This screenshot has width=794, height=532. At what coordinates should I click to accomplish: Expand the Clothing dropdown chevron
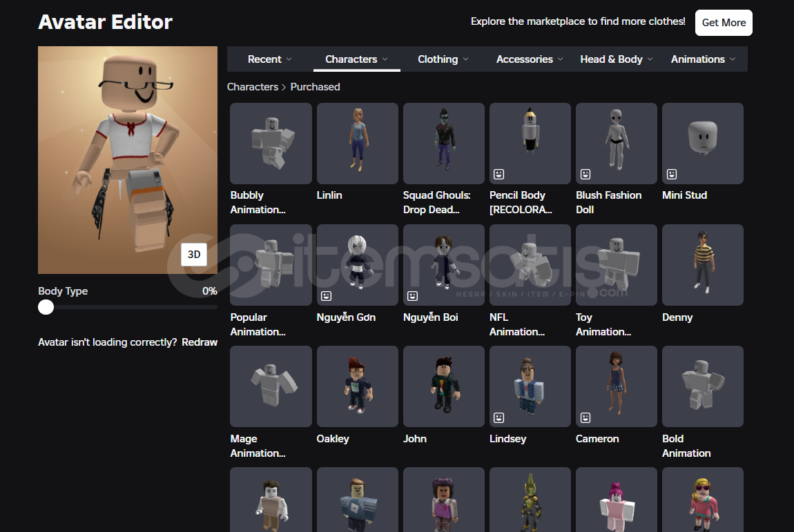click(x=465, y=59)
